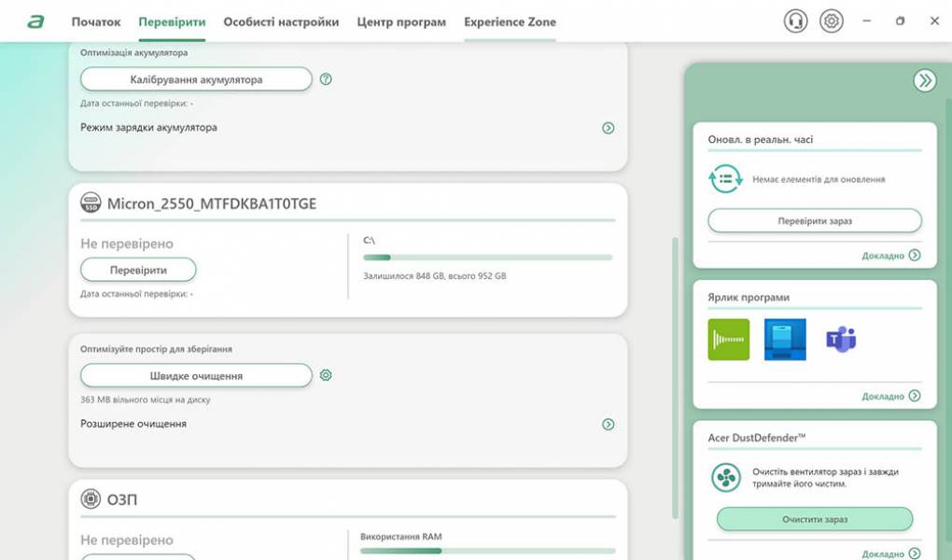The height and width of the screenshot is (560, 952).
Task: Go to Experience Zone tab
Action: 510,21
